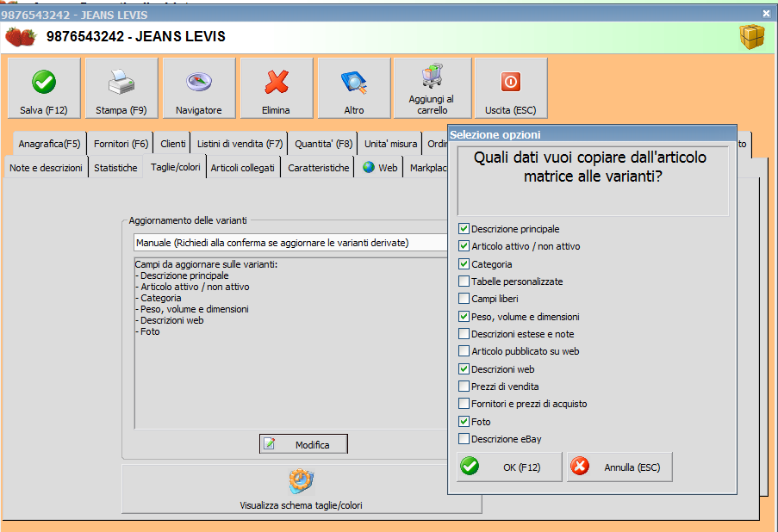Click the Campi da aggiornare text box
Image resolution: width=778 pixels, height=532 pixels.
point(290,343)
